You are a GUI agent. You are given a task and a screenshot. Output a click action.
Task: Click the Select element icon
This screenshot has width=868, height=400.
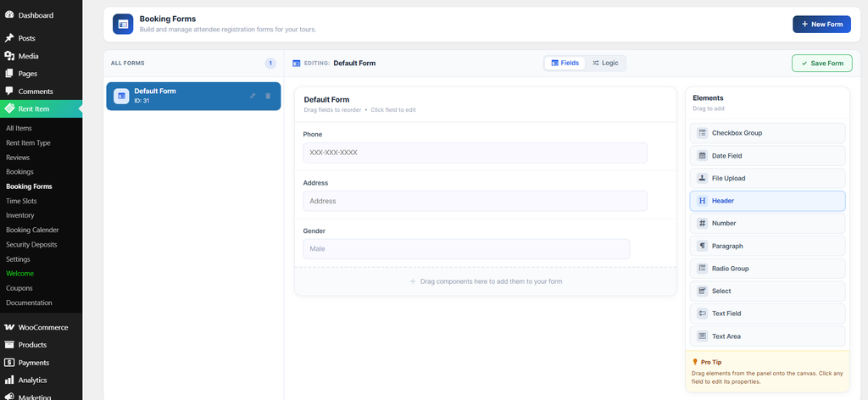702,291
